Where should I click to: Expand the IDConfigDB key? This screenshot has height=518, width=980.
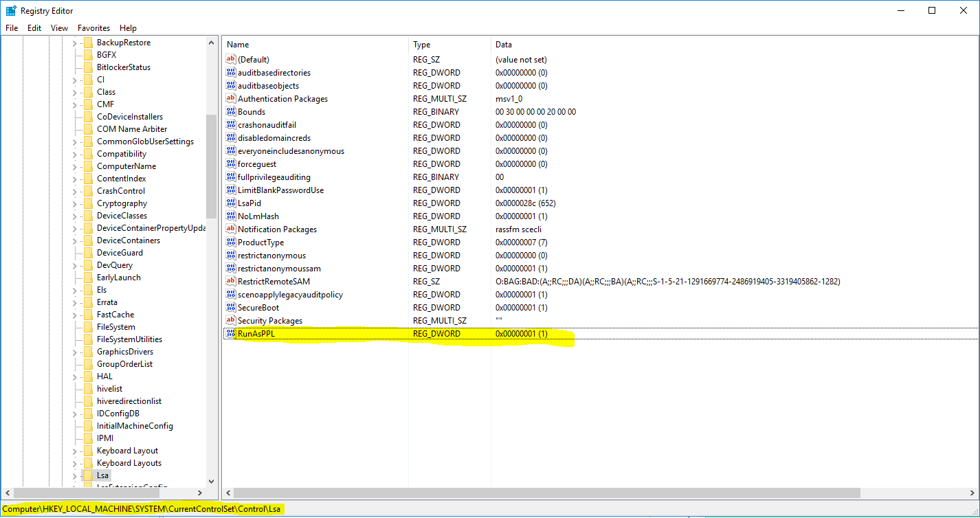click(x=74, y=414)
